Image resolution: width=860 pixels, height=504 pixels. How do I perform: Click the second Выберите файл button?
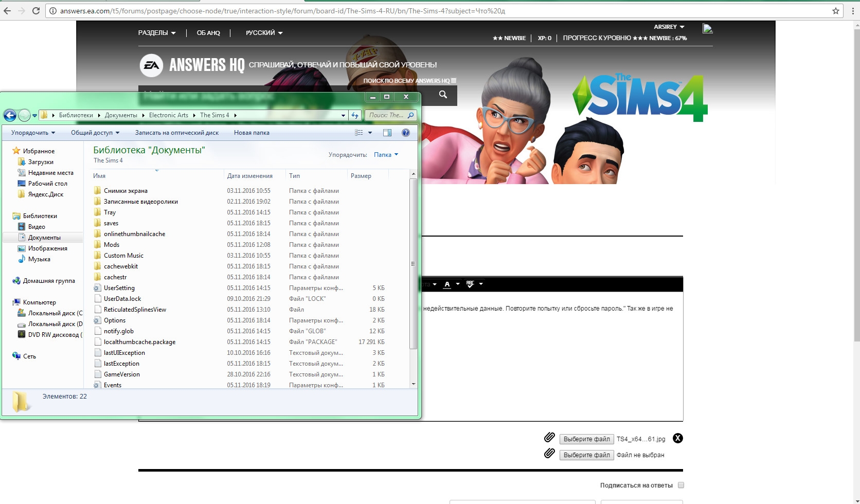click(586, 455)
